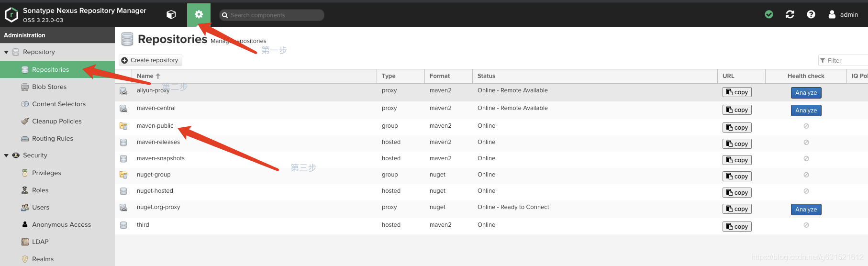Copy URL of maven-snapshots repository
This screenshot has width=868, height=266.
pyautogui.click(x=737, y=160)
